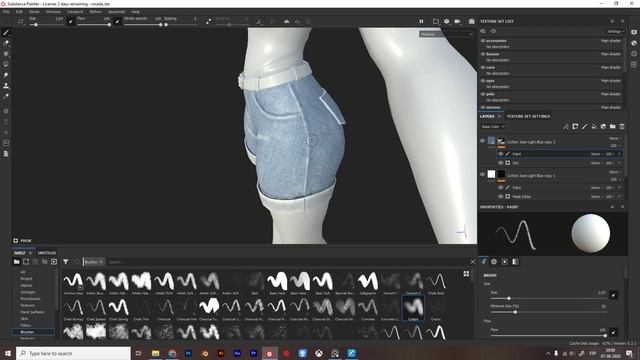Add a folder using folder icon in Layers

point(613,127)
